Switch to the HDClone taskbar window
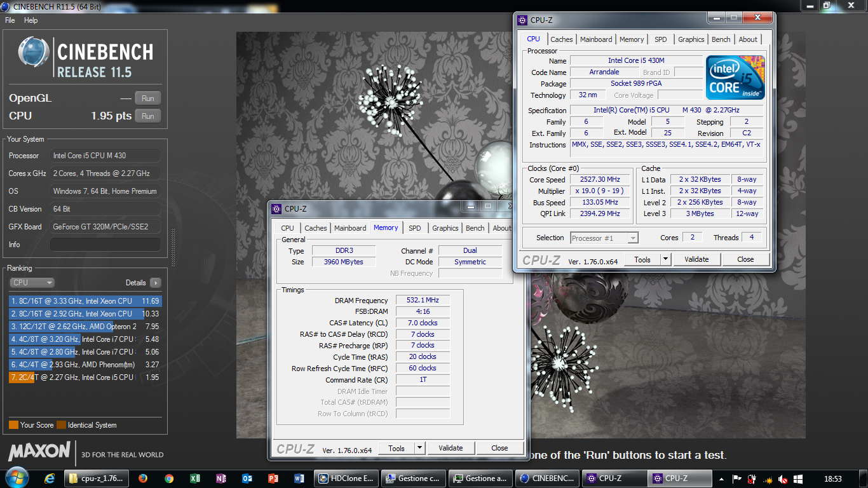868x488 pixels. click(x=347, y=478)
